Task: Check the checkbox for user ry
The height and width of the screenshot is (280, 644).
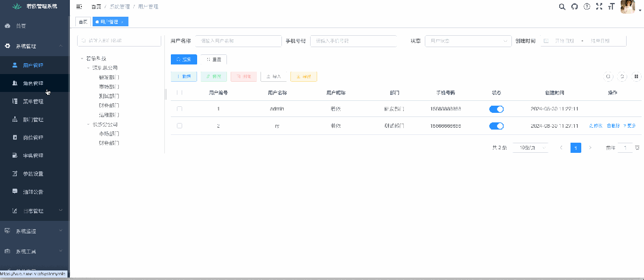Action: coord(179,126)
